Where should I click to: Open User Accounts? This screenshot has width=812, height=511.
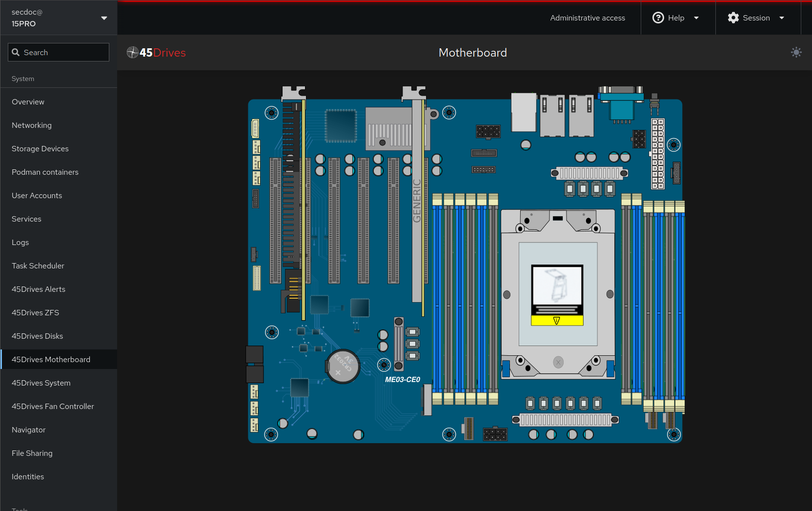click(x=59, y=195)
